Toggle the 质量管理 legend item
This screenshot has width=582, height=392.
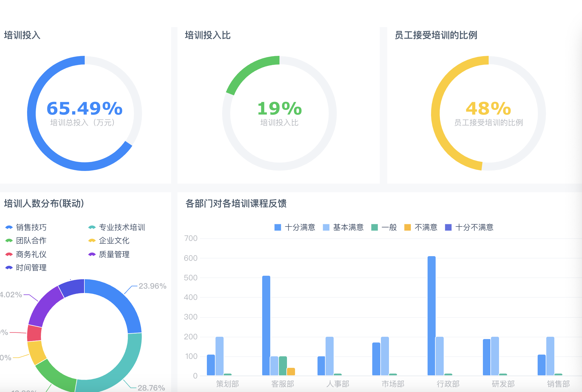pos(109,254)
